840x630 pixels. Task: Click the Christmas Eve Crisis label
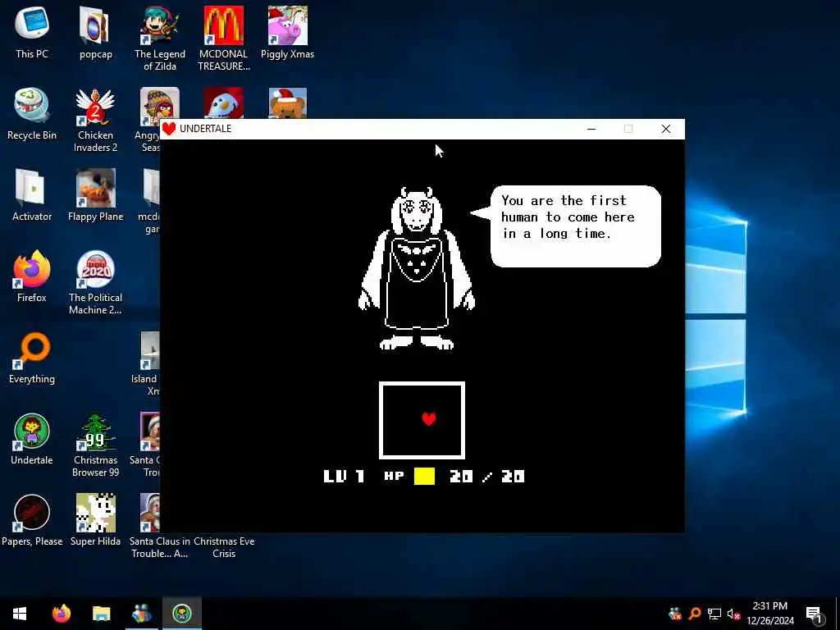224,547
